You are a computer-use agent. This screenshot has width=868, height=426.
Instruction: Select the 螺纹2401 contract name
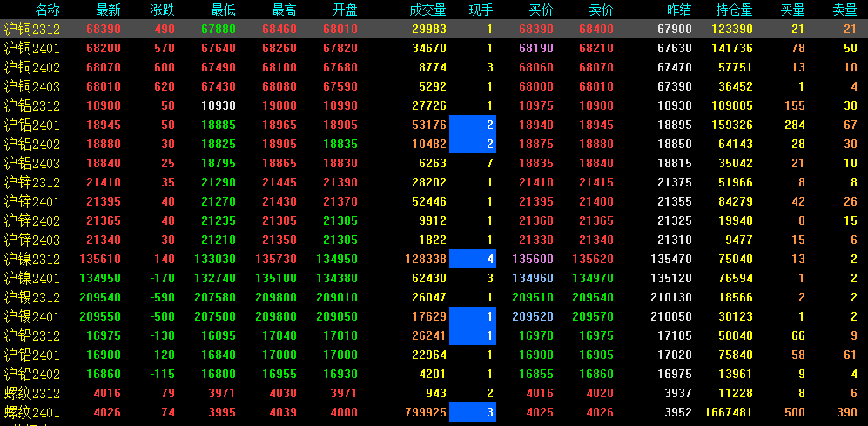[x=31, y=413]
